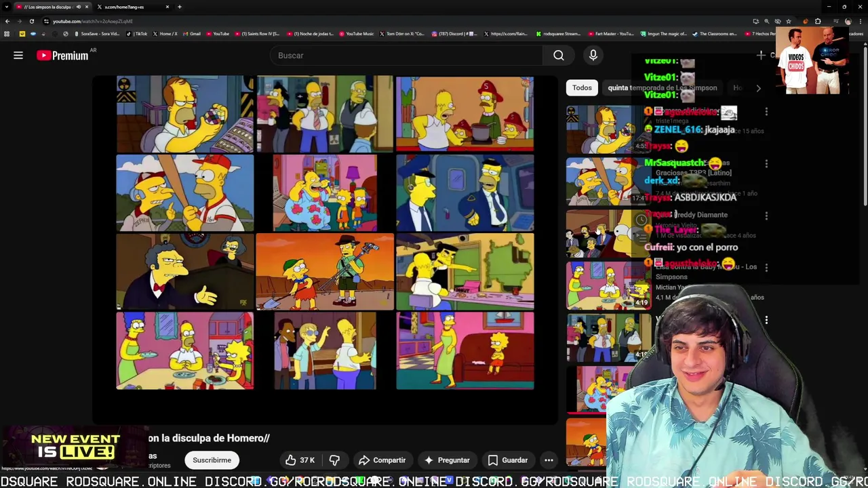Select the Todos filter chip

point(582,87)
